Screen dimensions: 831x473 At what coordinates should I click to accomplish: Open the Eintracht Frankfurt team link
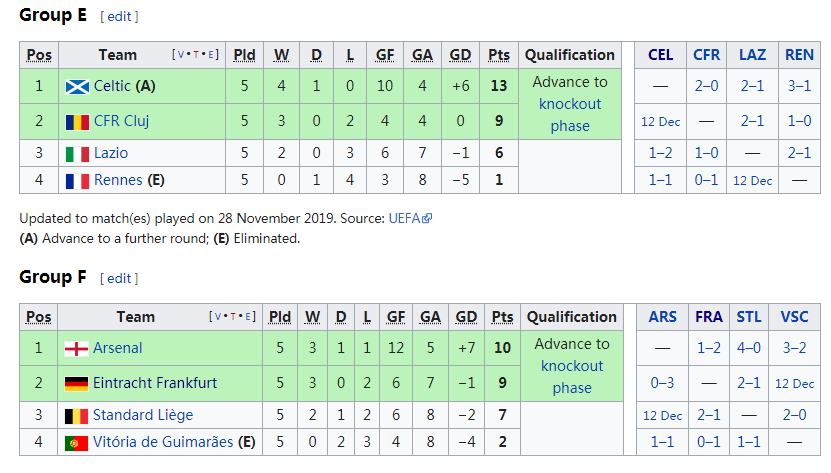point(155,383)
